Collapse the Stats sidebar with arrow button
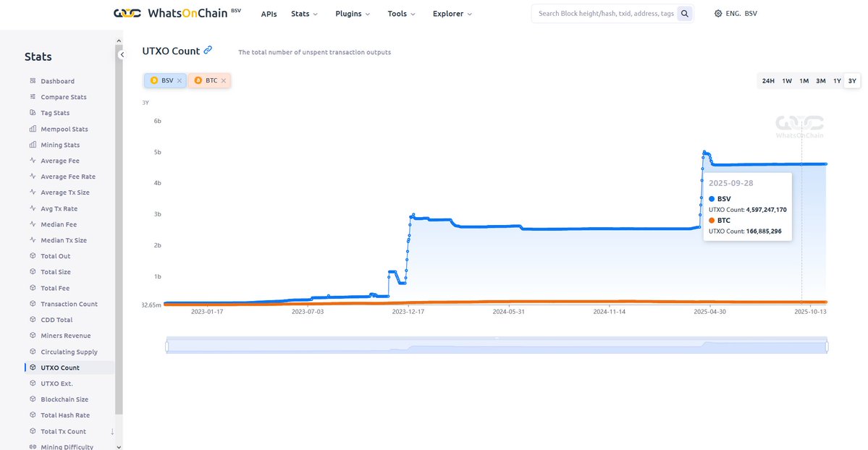868x450 pixels. click(x=122, y=55)
